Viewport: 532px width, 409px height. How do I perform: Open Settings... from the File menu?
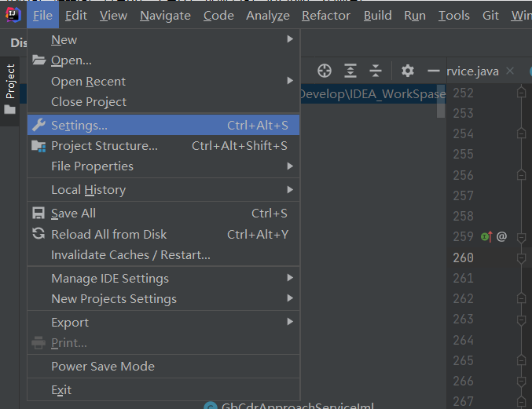coord(163,125)
